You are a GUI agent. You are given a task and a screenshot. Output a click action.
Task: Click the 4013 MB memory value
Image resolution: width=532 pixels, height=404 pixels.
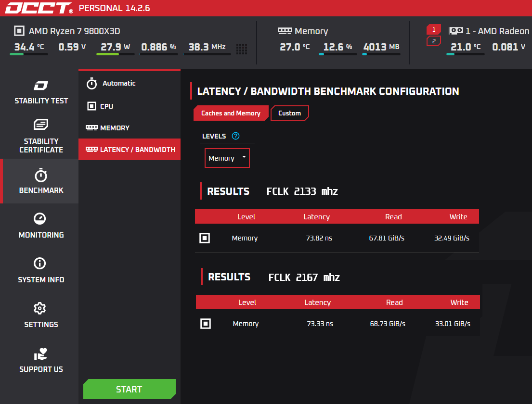tap(381, 47)
